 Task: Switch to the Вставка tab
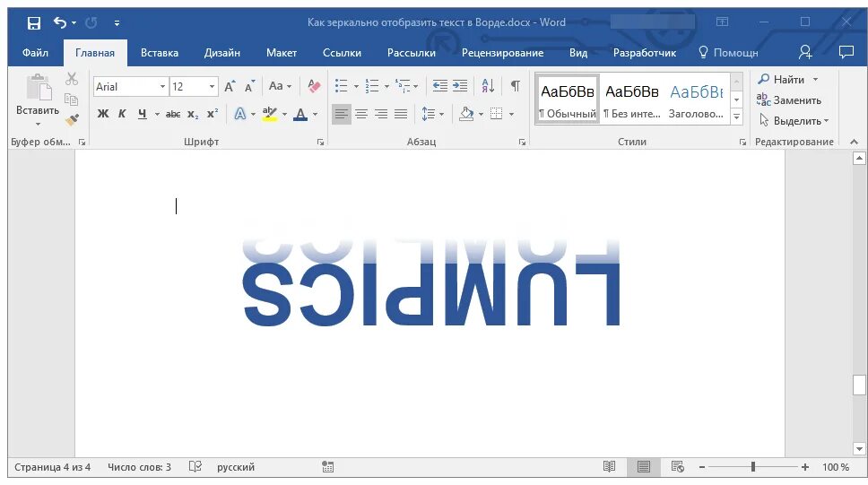[x=160, y=53]
